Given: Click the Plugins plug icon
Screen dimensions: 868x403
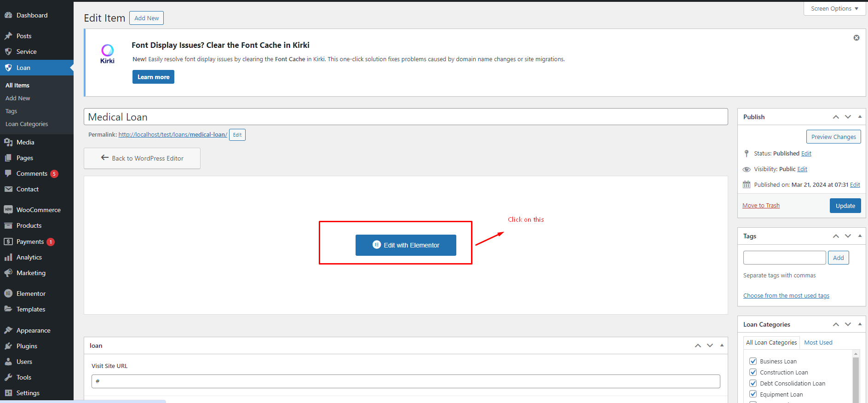Looking at the screenshot, I should (8, 346).
